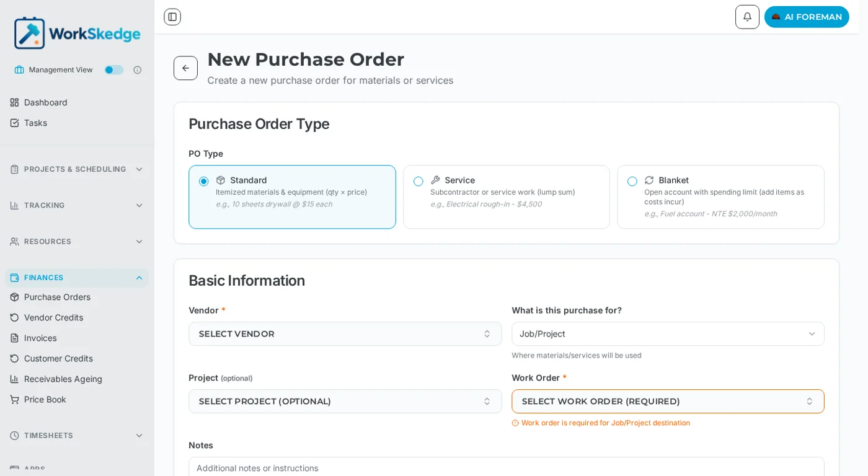
Task: Click the Blanket recurring arrows icon
Action: pyautogui.click(x=649, y=180)
